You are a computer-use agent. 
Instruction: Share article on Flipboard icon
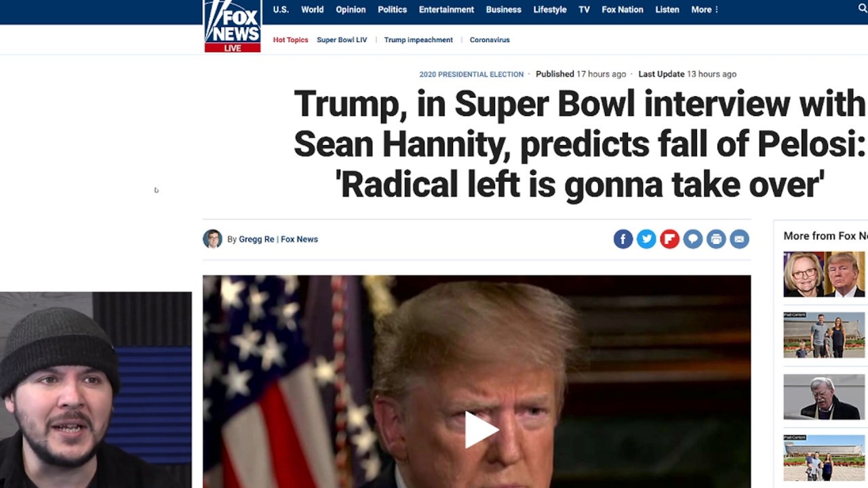[669, 239]
